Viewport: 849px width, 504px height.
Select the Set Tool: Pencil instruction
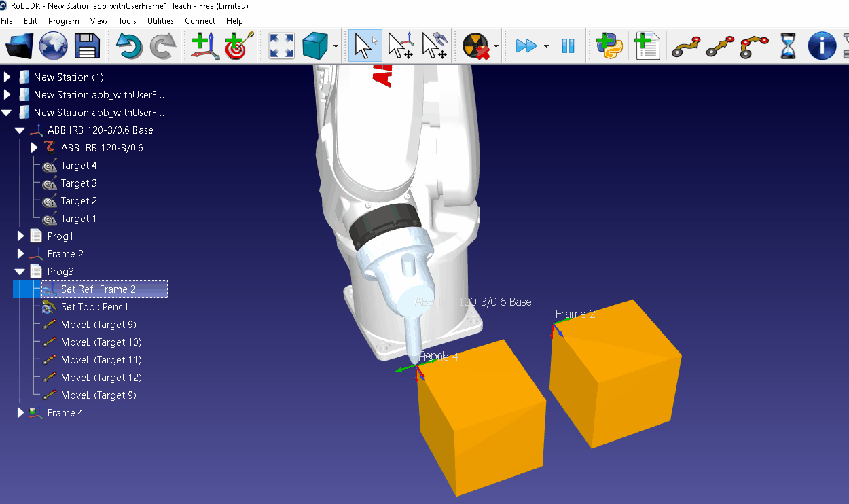point(94,307)
